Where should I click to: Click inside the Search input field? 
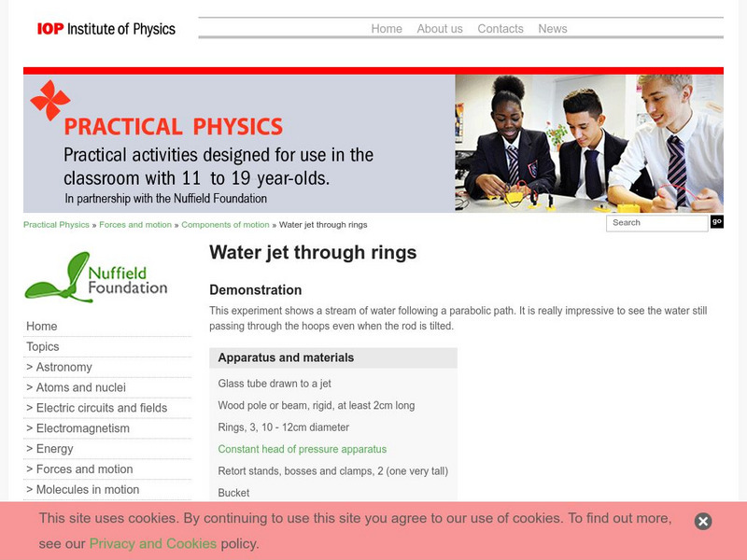[654, 223]
